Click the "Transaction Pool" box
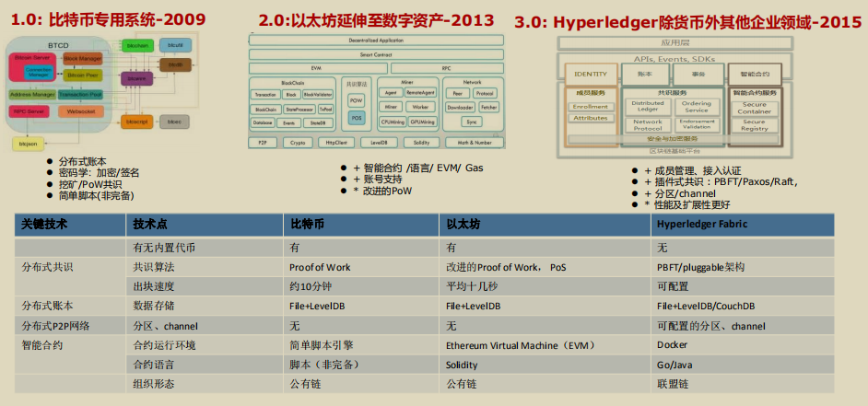This screenshot has height=406, width=868. (x=80, y=95)
